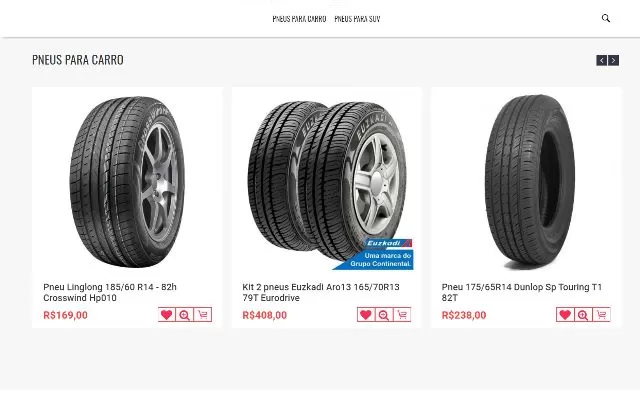Open the search magnifier icon

pos(606,18)
